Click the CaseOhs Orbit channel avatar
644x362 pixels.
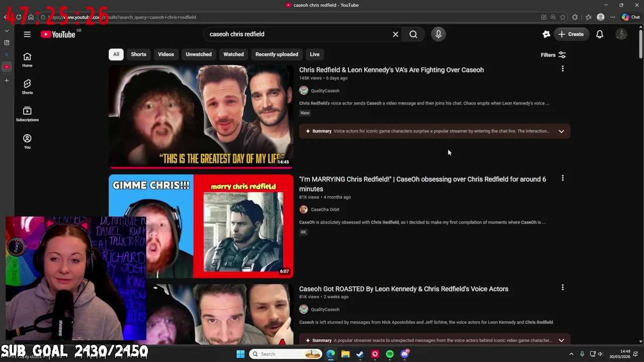pos(303,209)
